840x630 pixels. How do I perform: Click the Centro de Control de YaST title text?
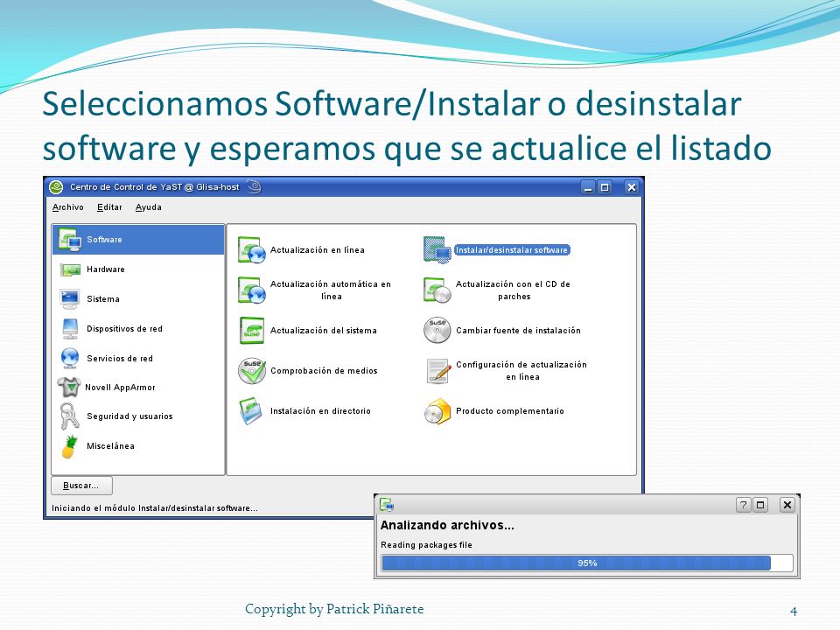[154, 187]
